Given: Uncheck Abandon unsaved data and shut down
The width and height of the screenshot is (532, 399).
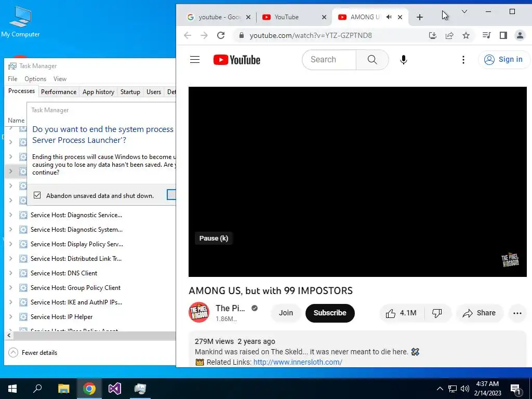Looking at the screenshot, I should [x=37, y=195].
